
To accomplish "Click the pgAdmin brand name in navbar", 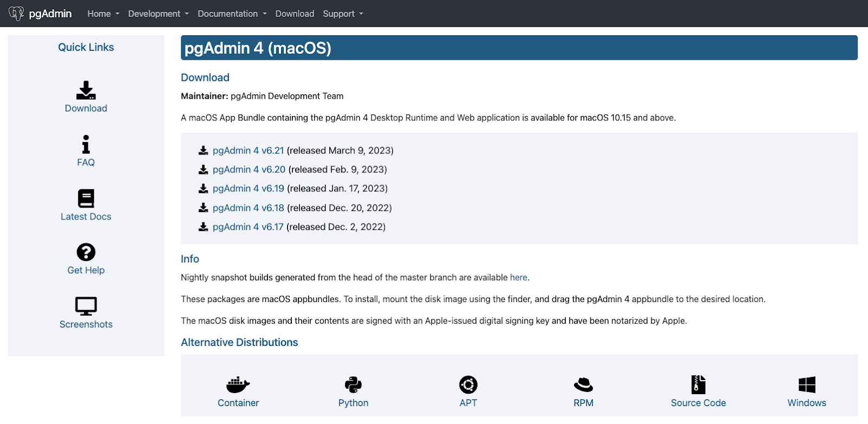I will coord(50,14).
